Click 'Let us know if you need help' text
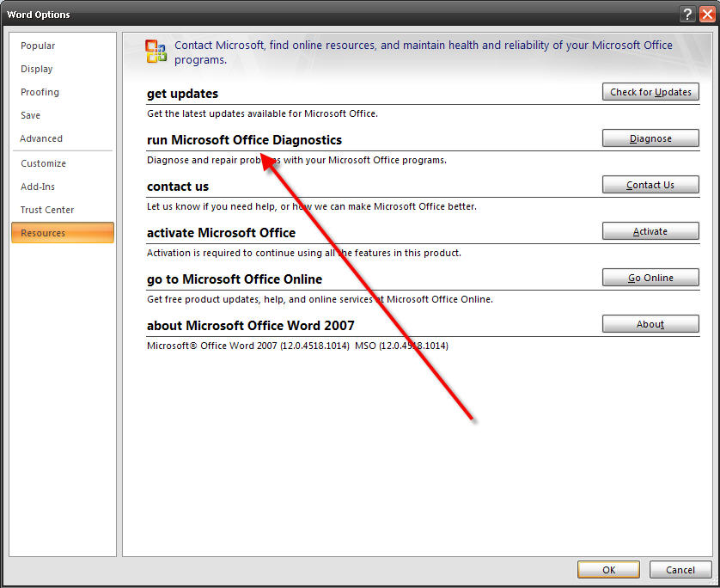720x588 pixels. click(312, 206)
